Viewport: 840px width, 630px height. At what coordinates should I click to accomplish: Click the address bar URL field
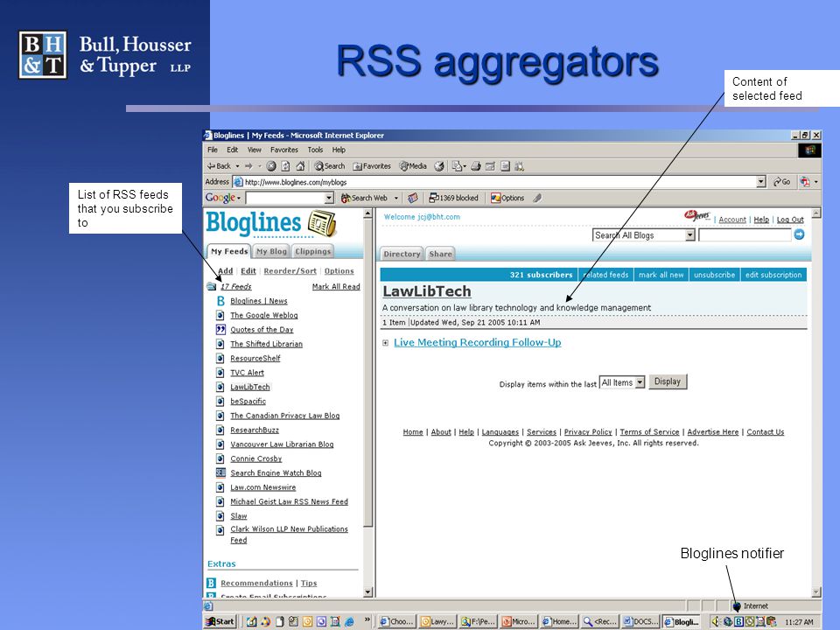coord(500,182)
